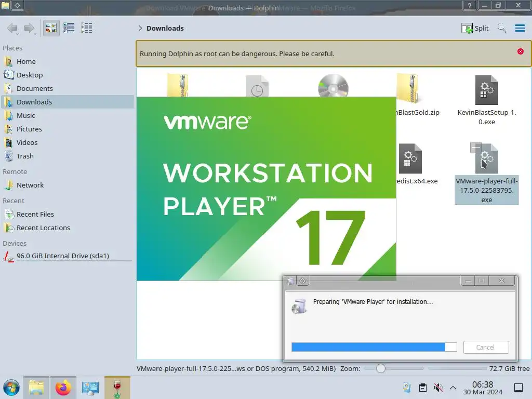Select the KevinBlastSetup-1.0.exe file icon
The width and height of the screenshot is (532, 399).
click(x=486, y=90)
